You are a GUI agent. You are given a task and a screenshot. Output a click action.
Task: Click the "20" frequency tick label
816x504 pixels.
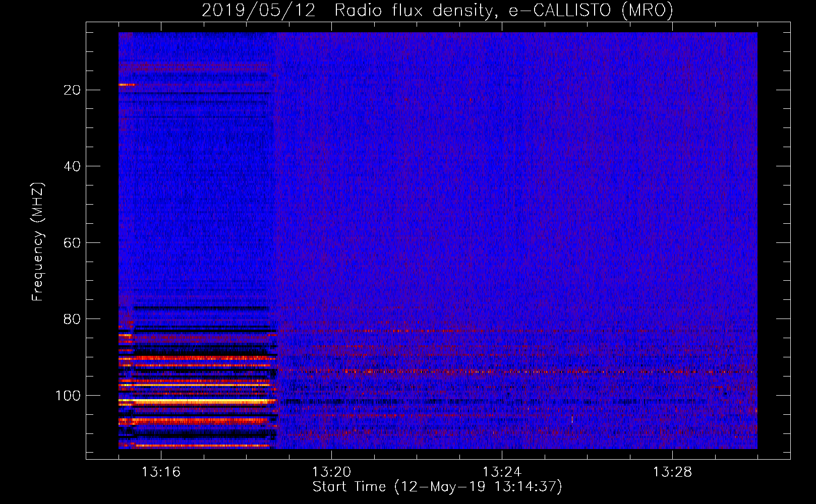[x=73, y=90]
